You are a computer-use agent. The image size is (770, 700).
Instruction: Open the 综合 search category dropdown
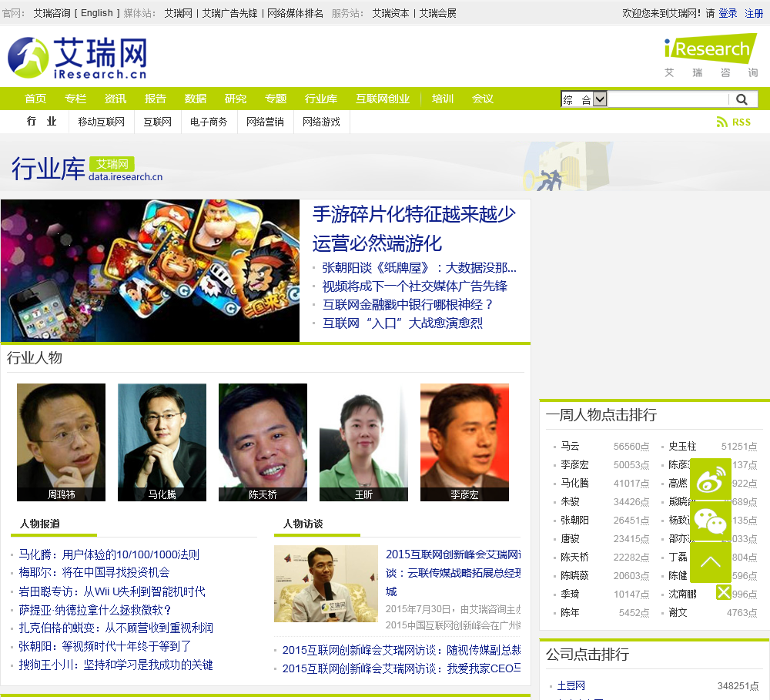click(x=584, y=99)
